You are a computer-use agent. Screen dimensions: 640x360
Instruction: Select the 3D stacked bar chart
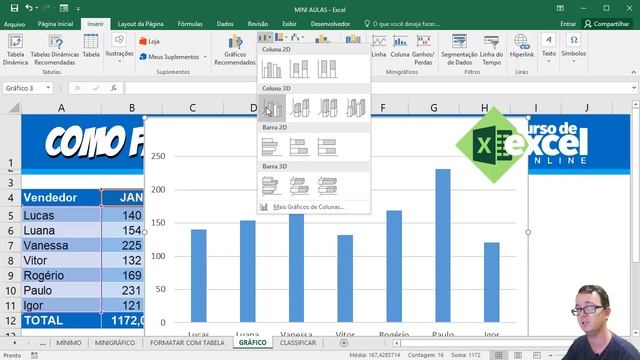pyautogui.click(x=300, y=186)
